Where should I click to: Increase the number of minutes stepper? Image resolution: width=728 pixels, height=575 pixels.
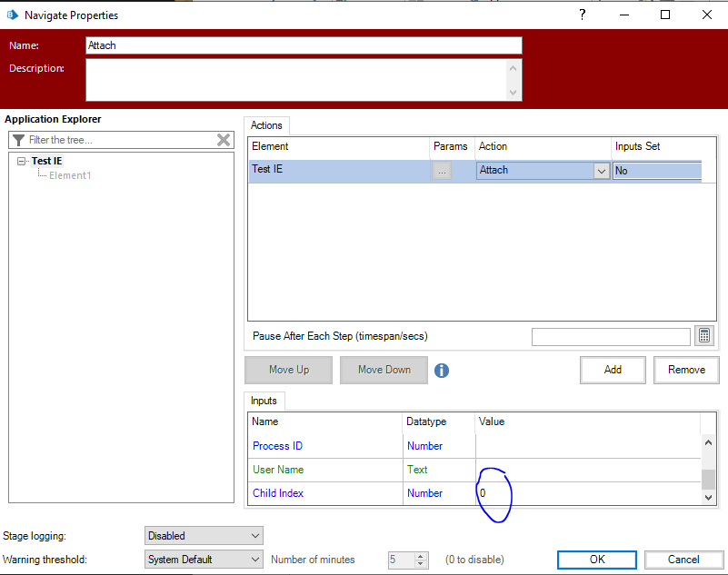tap(420, 556)
